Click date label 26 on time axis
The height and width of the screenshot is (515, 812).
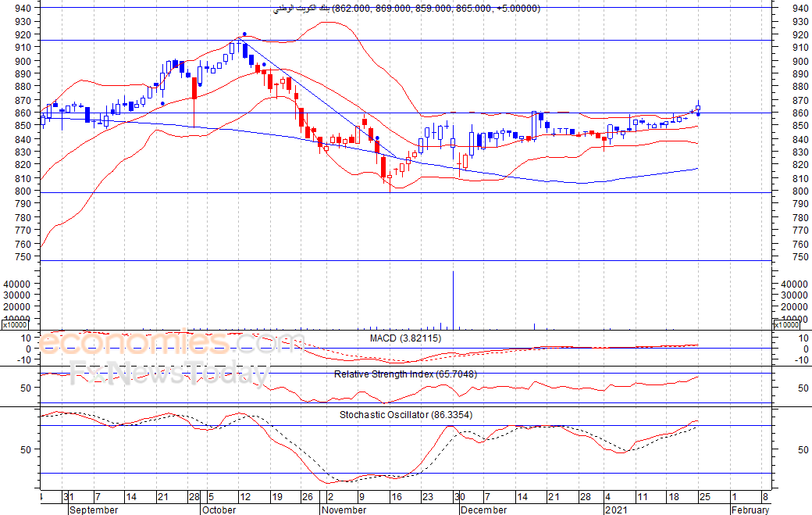click(x=308, y=497)
